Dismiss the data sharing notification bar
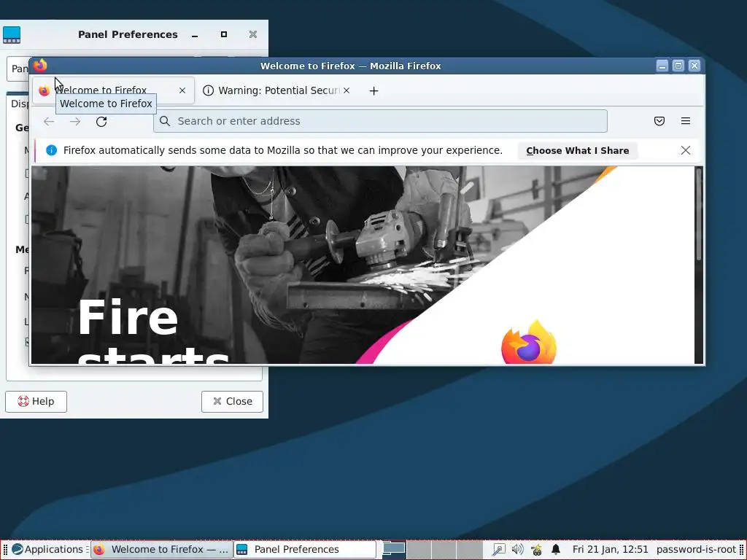747x560 pixels. pyautogui.click(x=686, y=150)
